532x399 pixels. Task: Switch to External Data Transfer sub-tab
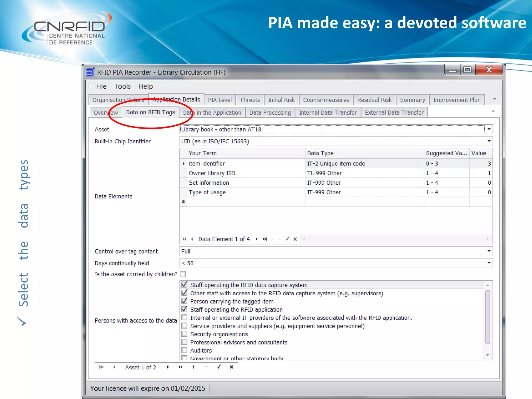pos(394,113)
